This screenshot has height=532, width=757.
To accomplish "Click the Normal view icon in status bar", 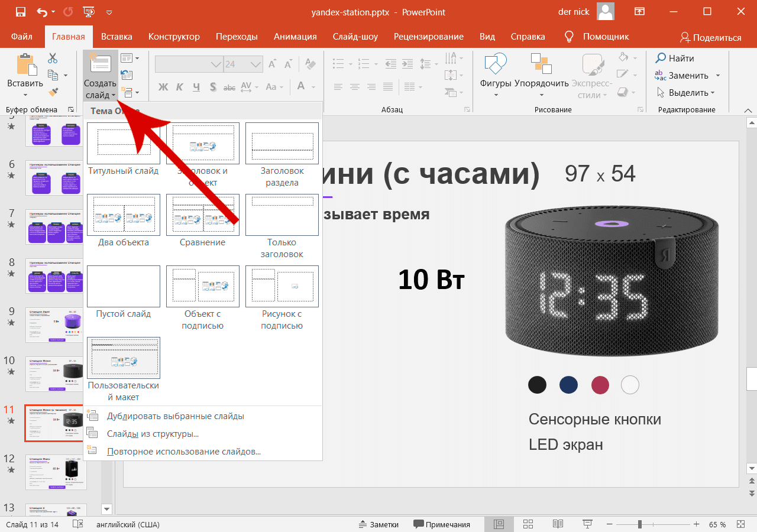I will coord(499,524).
